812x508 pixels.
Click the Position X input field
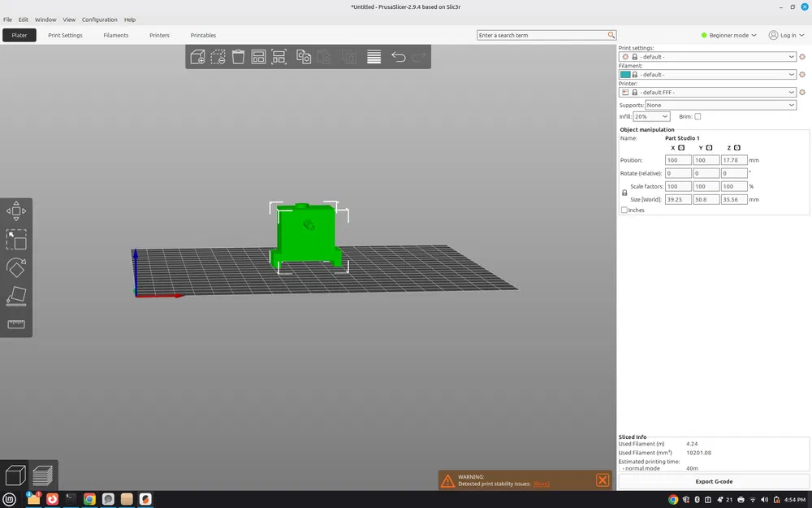click(x=678, y=160)
